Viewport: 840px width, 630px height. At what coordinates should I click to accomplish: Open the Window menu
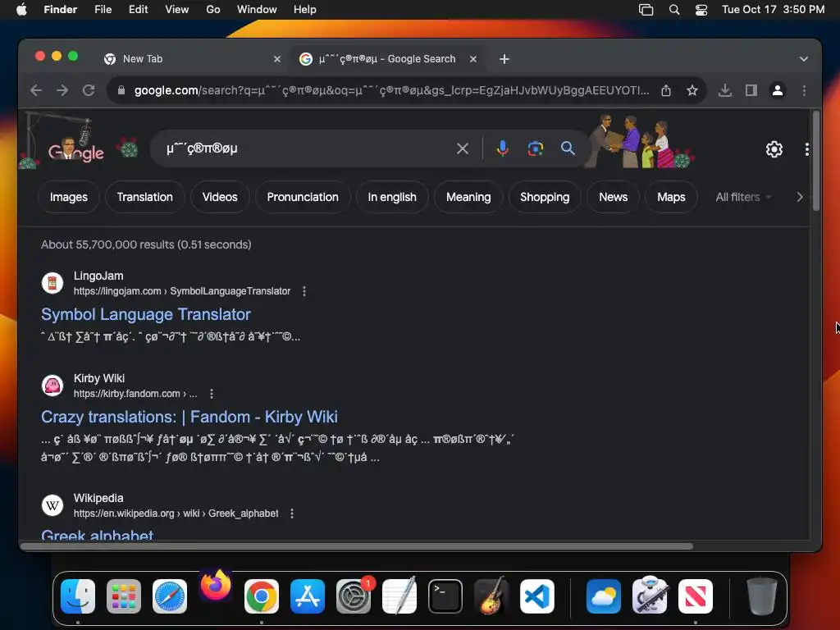point(257,10)
